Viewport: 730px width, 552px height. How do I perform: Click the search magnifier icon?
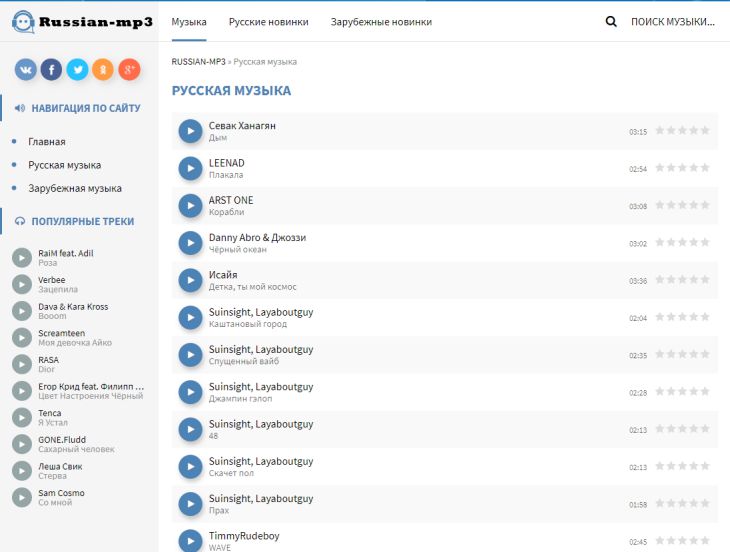click(x=611, y=21)
